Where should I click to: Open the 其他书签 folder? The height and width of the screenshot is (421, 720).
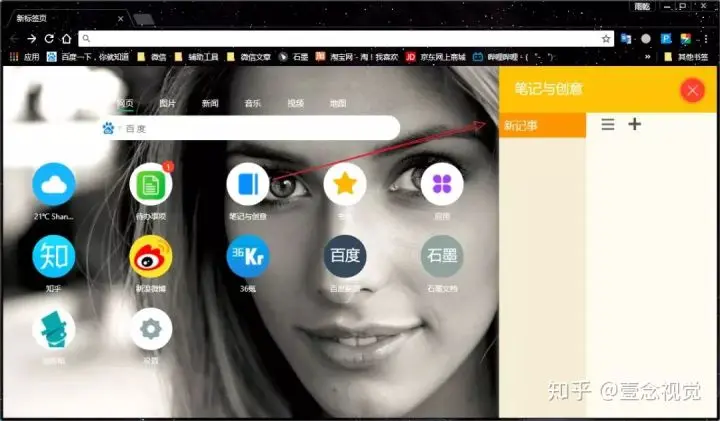pyautogui.click(x=686, y=57)
